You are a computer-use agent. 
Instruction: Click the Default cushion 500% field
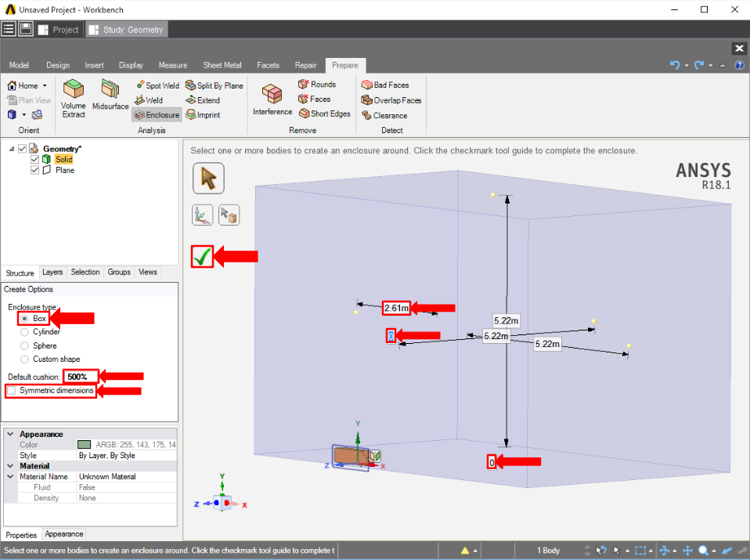click(x=81, y=377)
